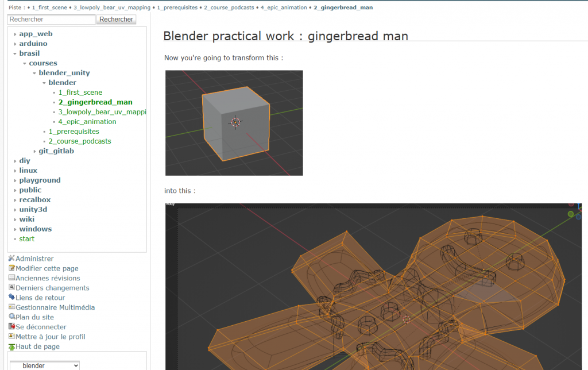Open 4_epic_animation page in tree

click(87, 122)
